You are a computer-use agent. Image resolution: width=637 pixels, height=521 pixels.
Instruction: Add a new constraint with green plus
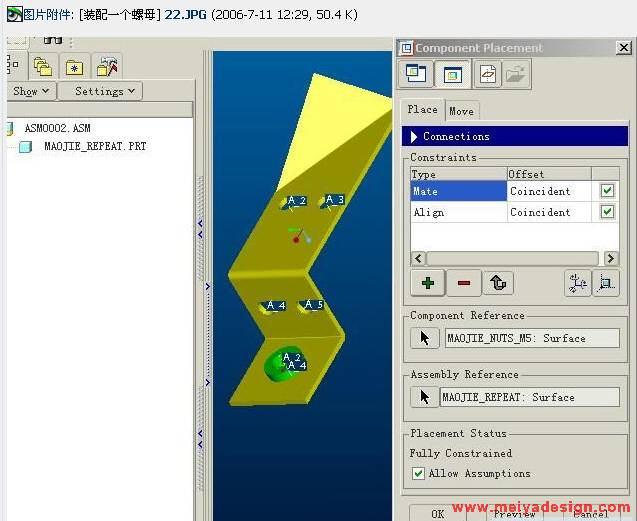(x=427, y=282)
